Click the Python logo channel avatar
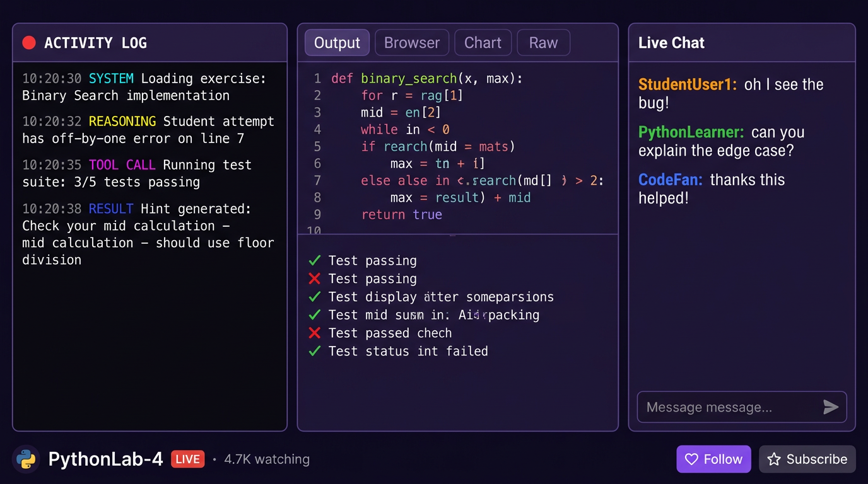This screenshot has width=868, height=484. coord(26,459)
